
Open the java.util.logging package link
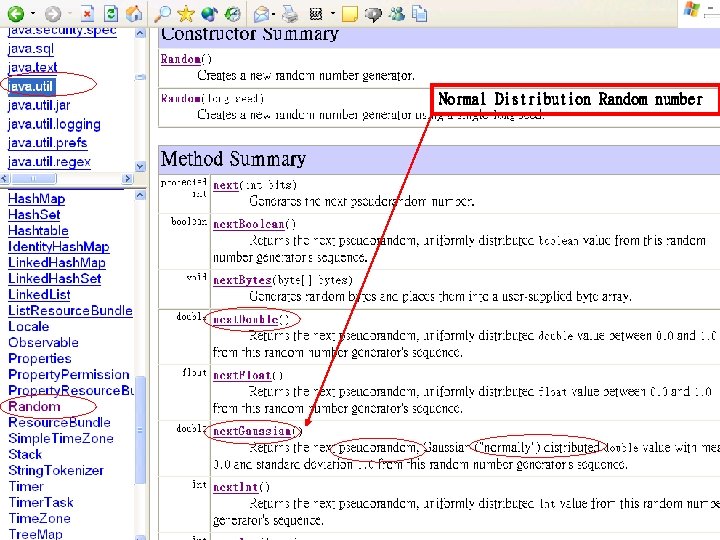(x=54, y=124)
